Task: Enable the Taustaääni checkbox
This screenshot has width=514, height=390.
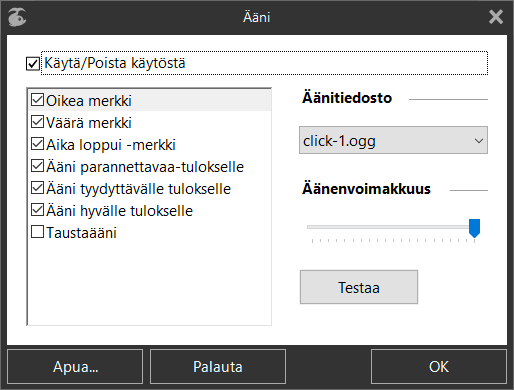Action: pos(37,232)
